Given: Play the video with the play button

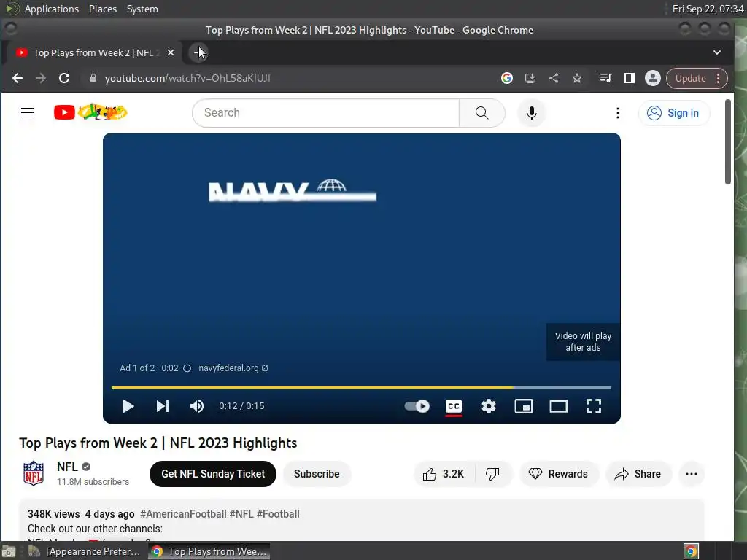Looking at the screenshot, I should pos(128,406).
